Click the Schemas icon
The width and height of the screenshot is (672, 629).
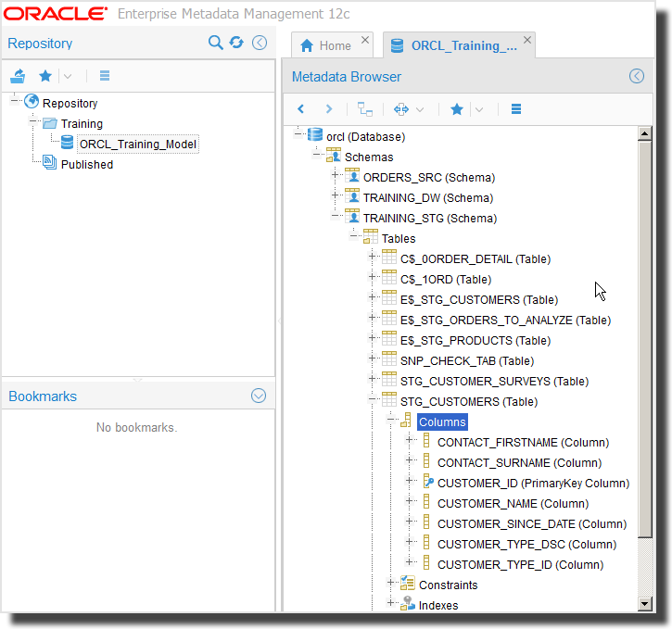pos(334,155)
